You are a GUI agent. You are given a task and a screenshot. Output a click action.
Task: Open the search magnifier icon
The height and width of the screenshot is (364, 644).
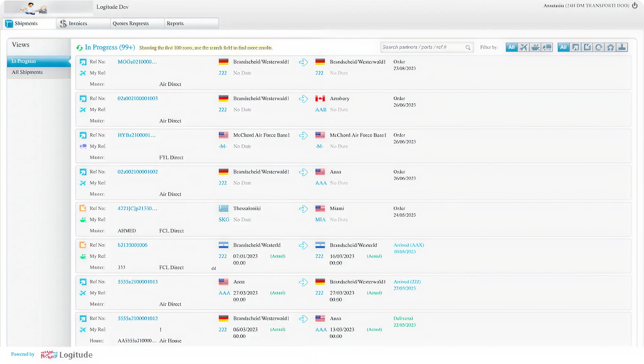click(468, 47)
